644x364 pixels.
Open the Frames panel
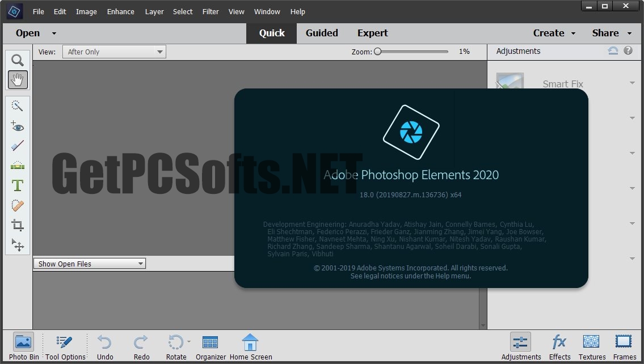click(x=624, y=347)
